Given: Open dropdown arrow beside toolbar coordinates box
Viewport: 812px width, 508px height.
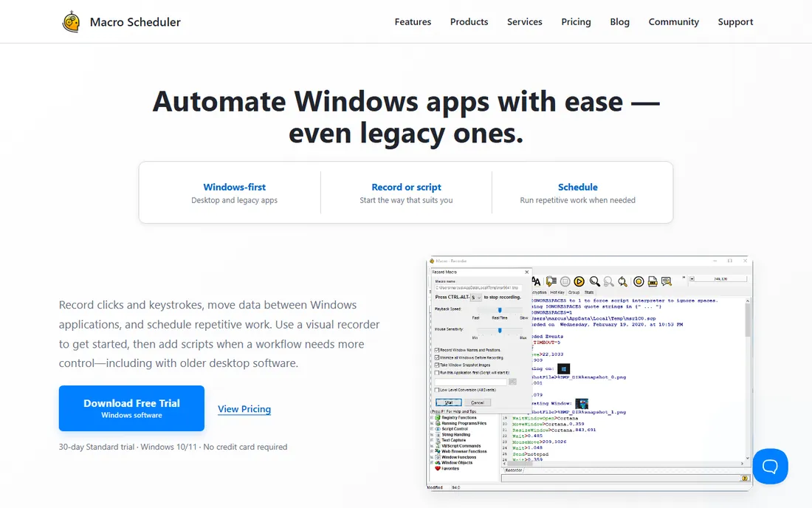Looking at the screenshot, I should click(x=692, y=278).
